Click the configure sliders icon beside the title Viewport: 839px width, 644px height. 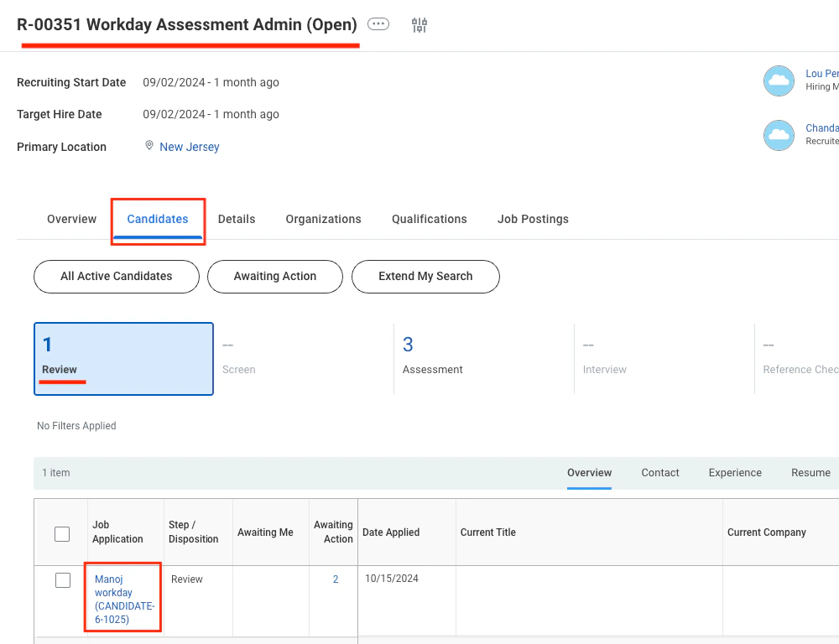(x=419, y=24)
